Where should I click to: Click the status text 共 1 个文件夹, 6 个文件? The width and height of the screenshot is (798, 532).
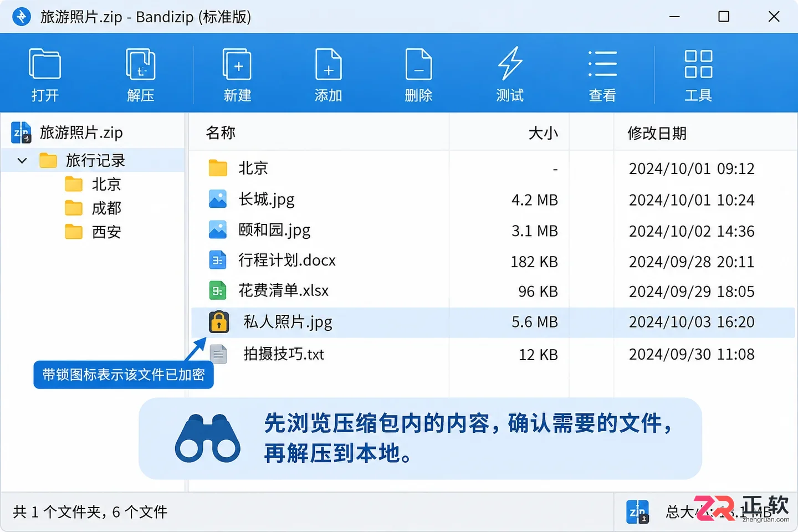click(x=90, y=511)
